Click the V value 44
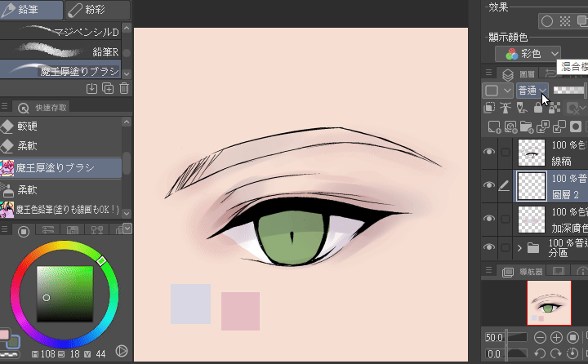The height and width of the screenshot is (364, 588). pyautogui.click(x=100, y=354)
